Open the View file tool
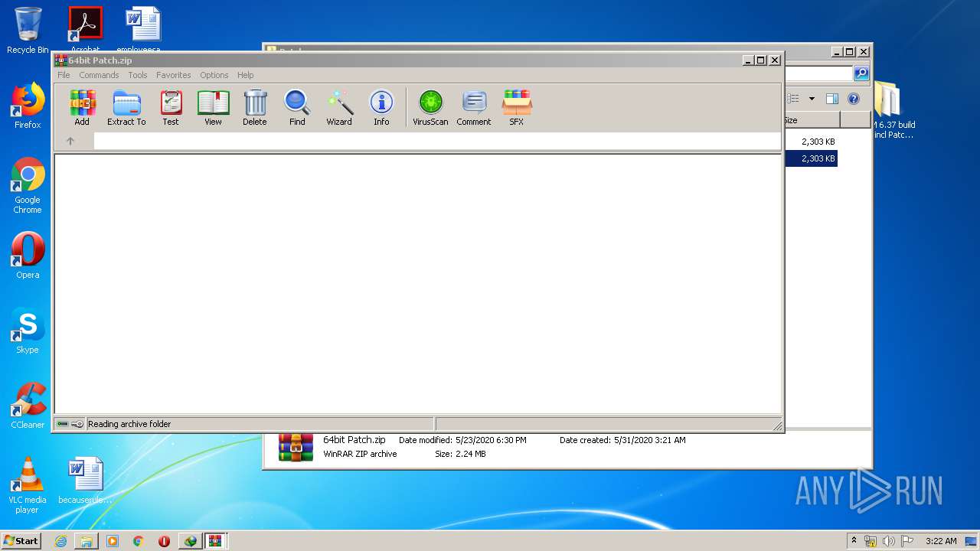The width and height of the screenshot is (980, 551). tap(213, 108)
